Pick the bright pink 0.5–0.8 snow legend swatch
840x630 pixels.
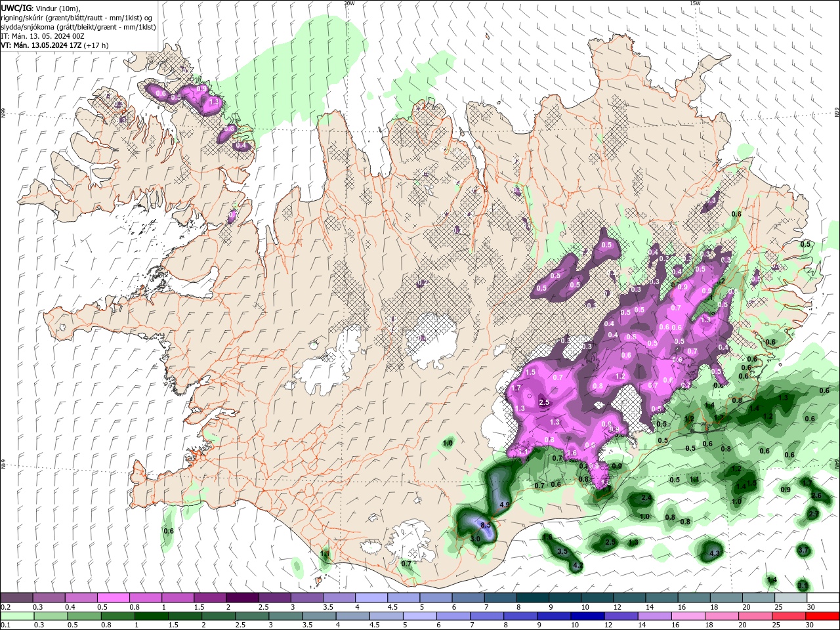pyautogui.click(x=113, y=598)
